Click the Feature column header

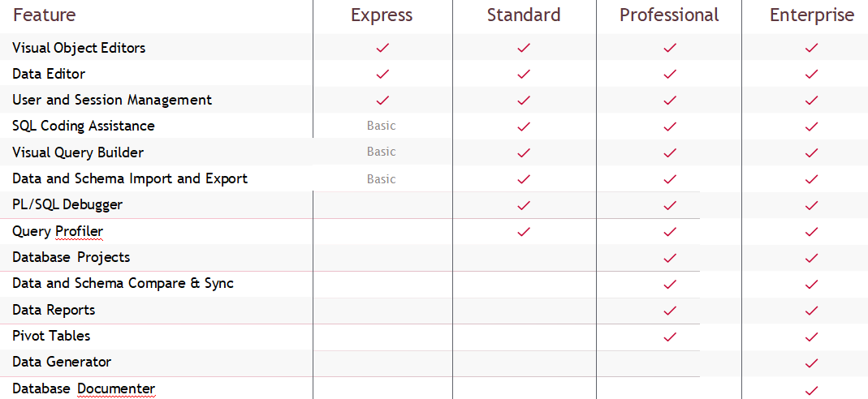[45, 15]
